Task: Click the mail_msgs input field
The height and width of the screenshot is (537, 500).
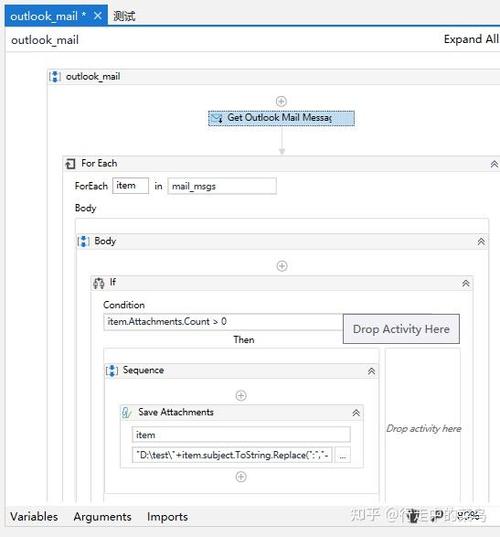Action: (x=222, y=186)
